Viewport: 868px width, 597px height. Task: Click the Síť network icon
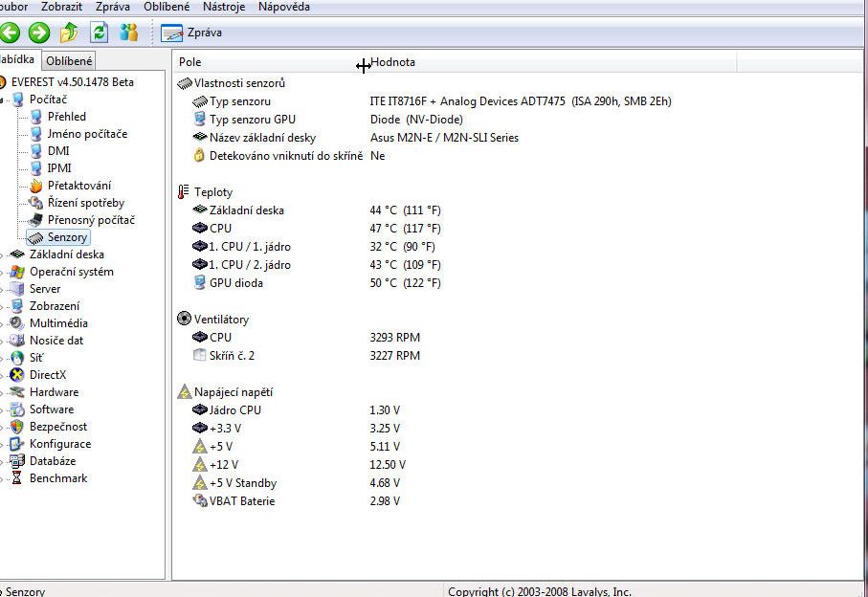(18, 358)
